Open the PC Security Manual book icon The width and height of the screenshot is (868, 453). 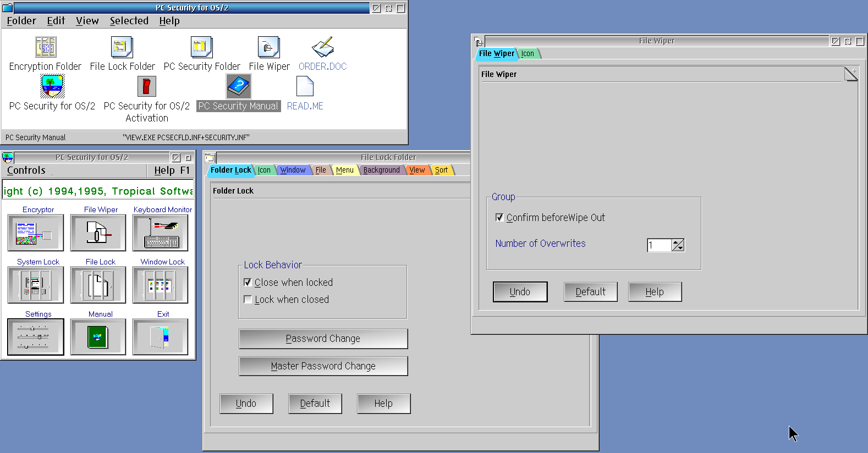coord(238,86)
